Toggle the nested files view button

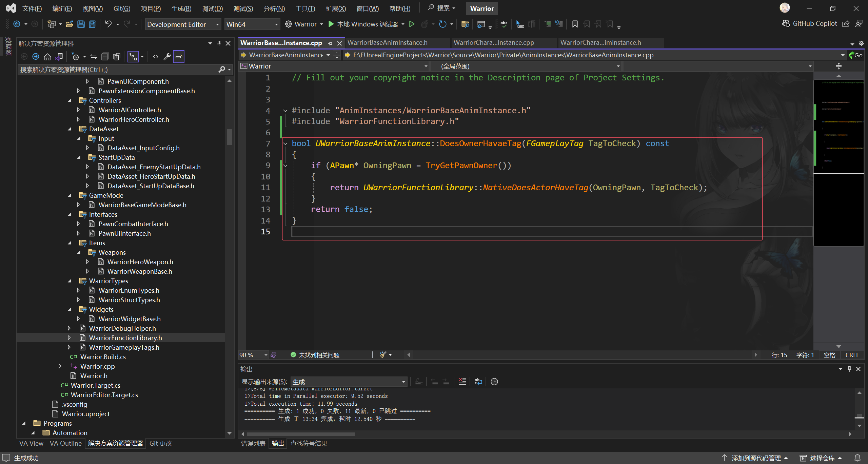tap(133, 57)
